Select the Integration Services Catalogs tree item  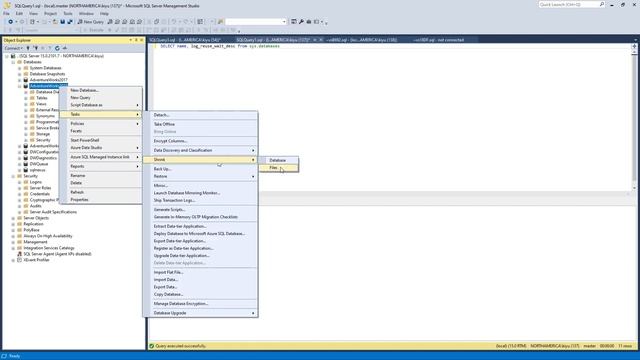tap(49, 248)
